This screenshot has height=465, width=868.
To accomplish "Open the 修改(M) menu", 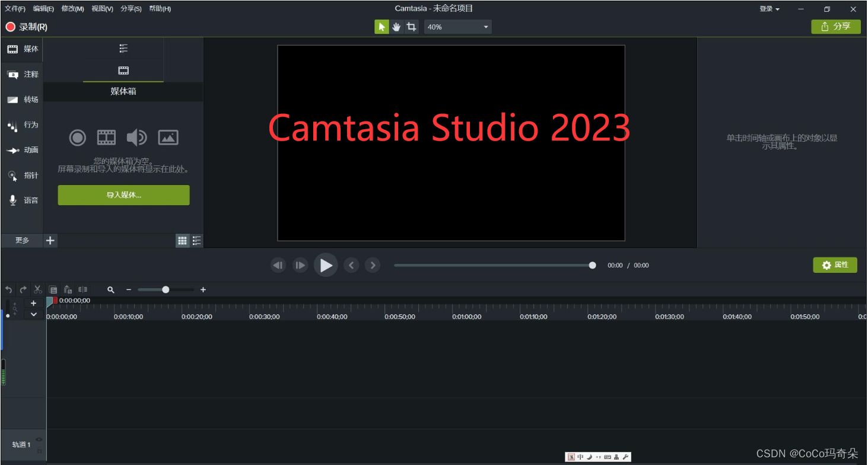I will 72,9.
